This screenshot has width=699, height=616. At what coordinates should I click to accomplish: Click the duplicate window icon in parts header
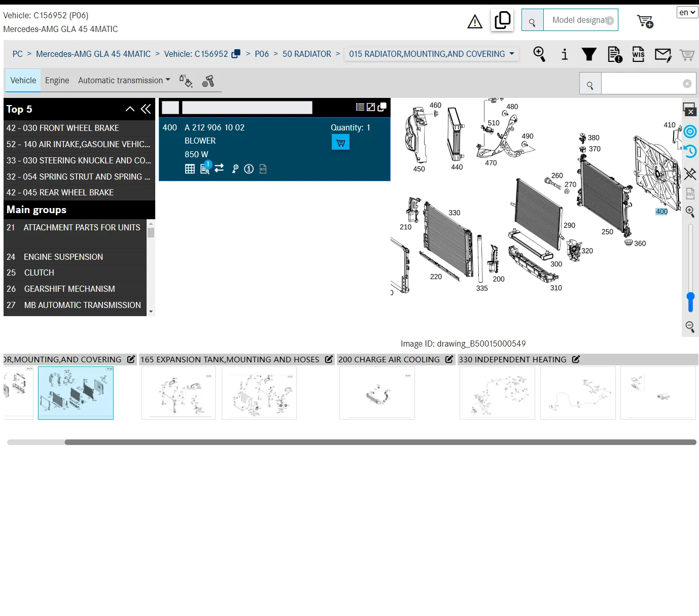pos(382,107)
